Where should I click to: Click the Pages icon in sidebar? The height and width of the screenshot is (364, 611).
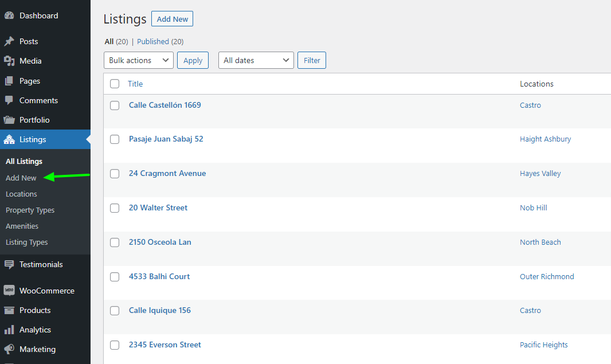(x=9, y=81)
